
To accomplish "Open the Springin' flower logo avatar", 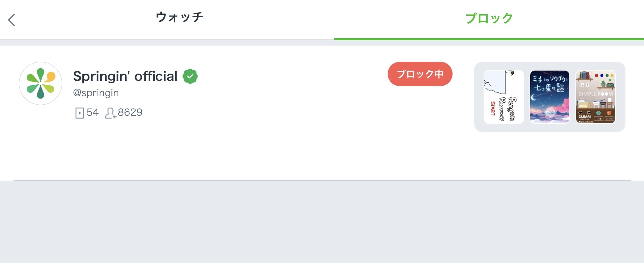I will tap(41, 83).
